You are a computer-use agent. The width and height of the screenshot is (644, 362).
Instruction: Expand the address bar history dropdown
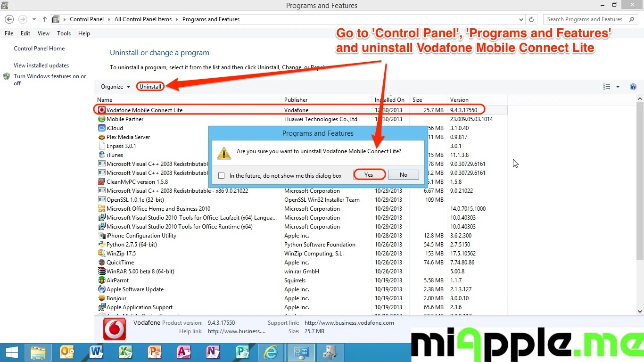coord(521,19)
